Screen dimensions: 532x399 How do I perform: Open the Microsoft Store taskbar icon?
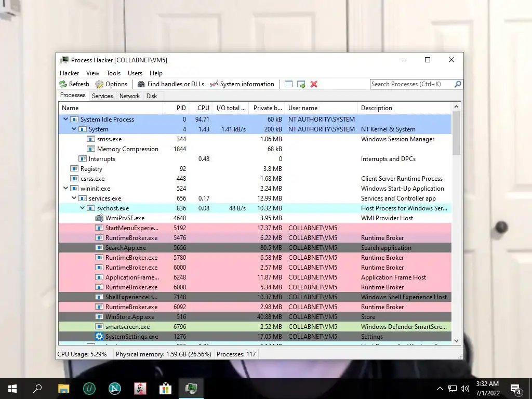(x=165, y=389)
